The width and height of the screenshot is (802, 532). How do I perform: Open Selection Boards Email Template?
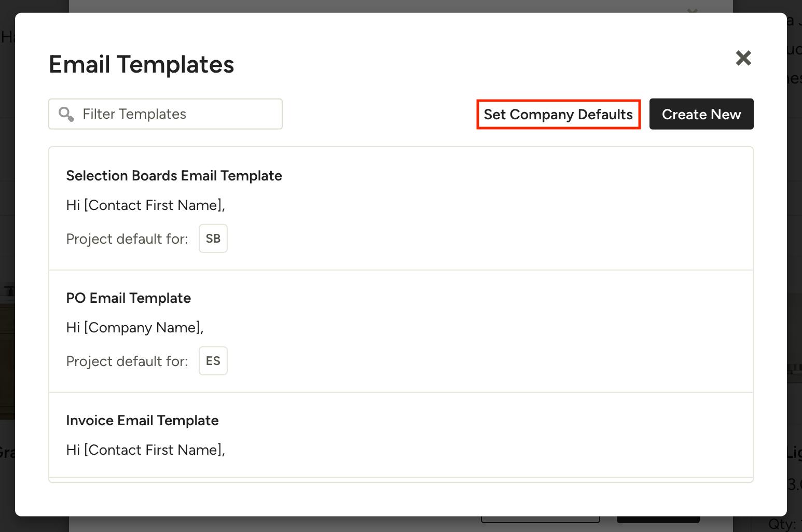click(x=174, y=176)
